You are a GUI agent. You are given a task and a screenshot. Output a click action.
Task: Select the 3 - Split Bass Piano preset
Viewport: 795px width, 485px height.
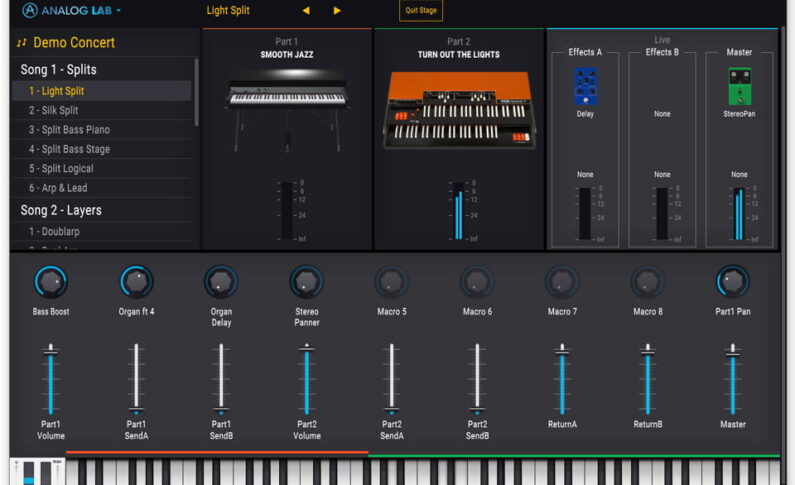(101, 130)
